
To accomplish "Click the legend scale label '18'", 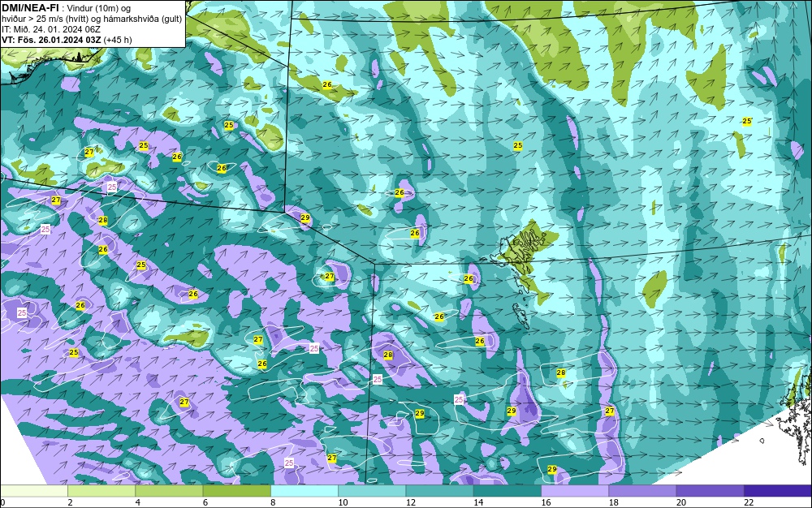I will pos(613,502).
